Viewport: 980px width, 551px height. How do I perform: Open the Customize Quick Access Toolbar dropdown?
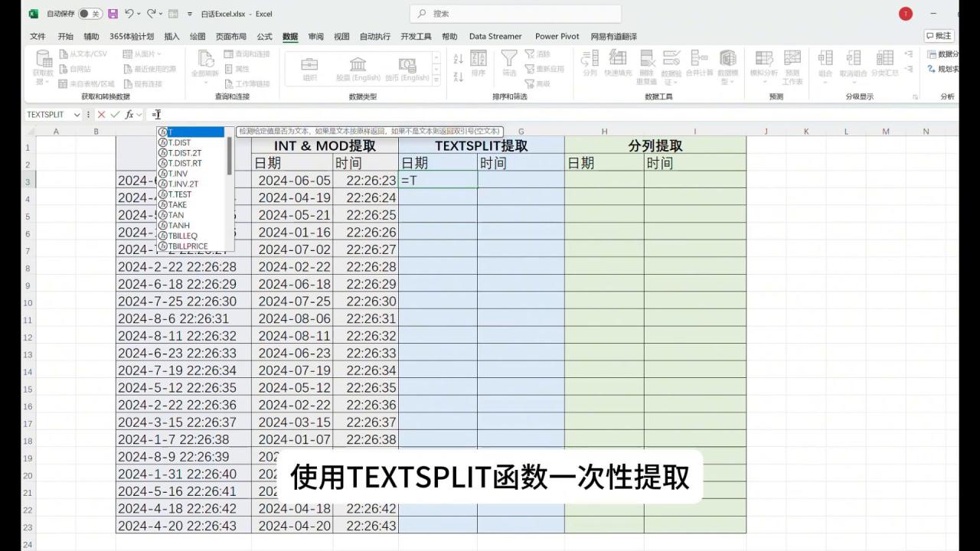click(x=190, y=14)
